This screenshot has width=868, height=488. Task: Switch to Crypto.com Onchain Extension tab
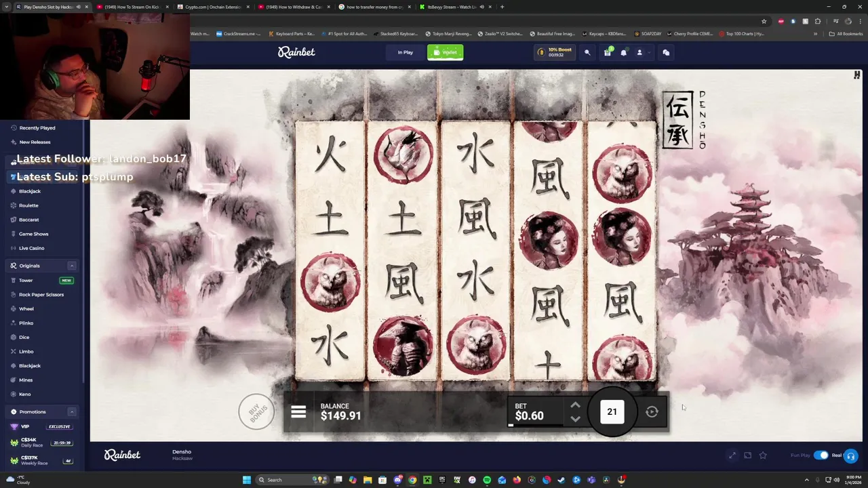coord(212,7)
